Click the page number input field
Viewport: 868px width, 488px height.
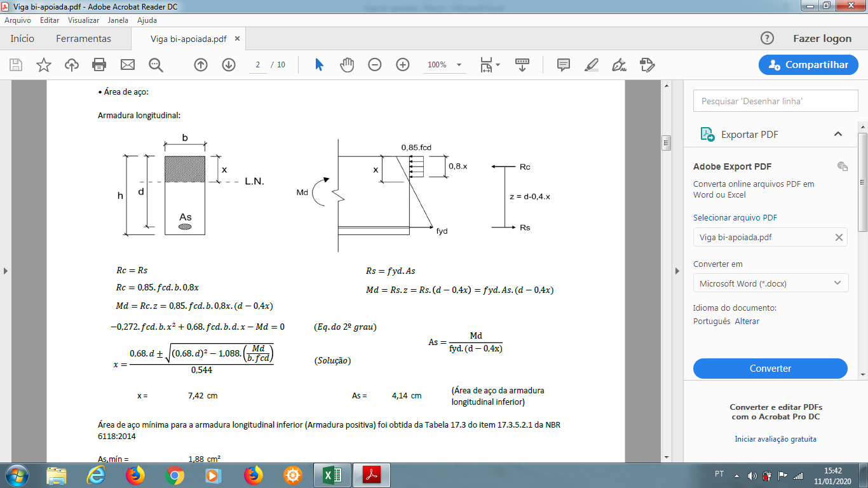point(258,65)
